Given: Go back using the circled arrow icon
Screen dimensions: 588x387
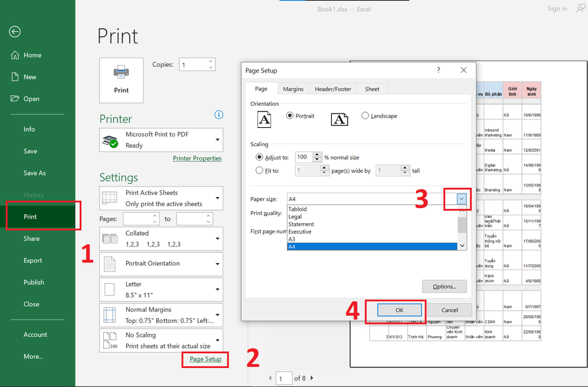Looking at the screenshot, I should [x=14, y=32].
